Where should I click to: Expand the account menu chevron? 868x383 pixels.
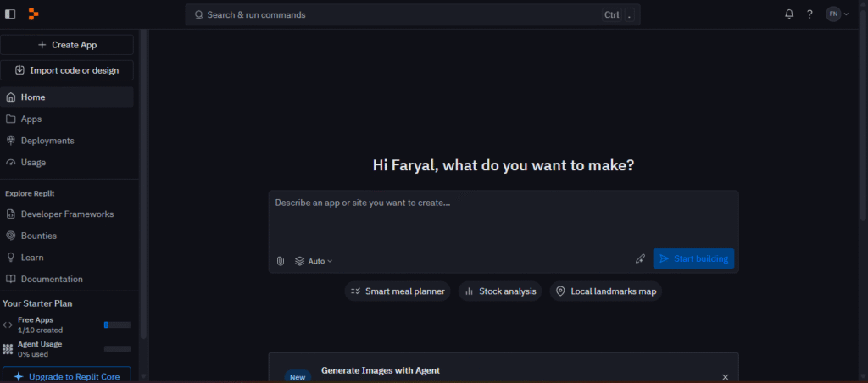tap(846, 14)
